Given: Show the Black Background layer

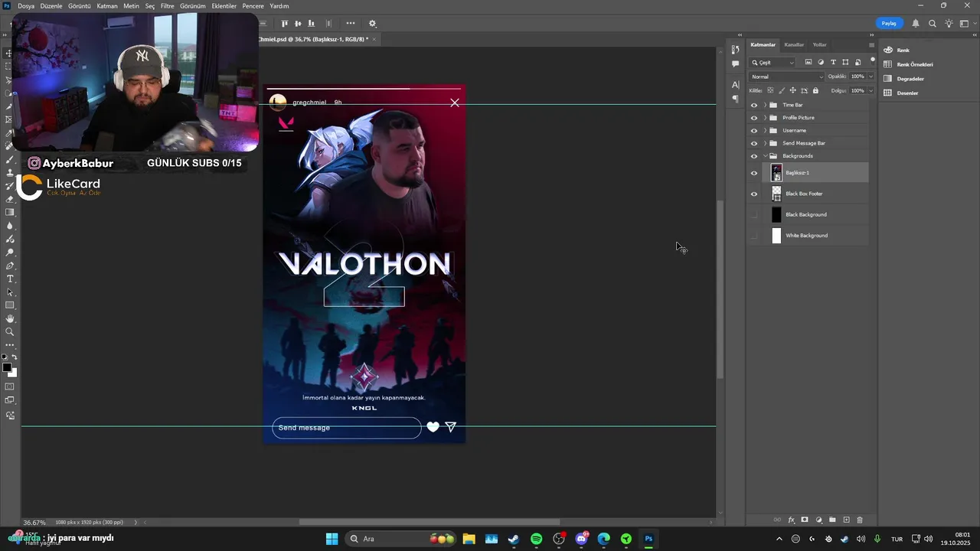Looking at the screenshot, I should point(754,214).
